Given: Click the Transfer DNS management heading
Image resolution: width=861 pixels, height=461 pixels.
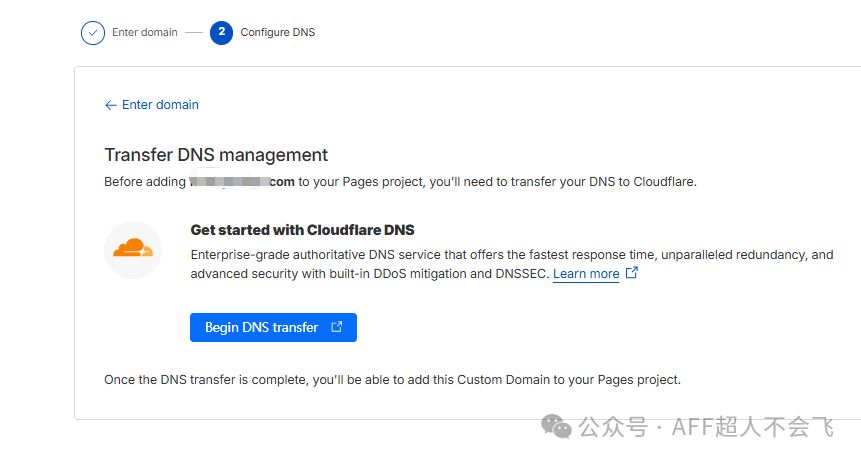Looking at the screenshot, I should (216, 155).
